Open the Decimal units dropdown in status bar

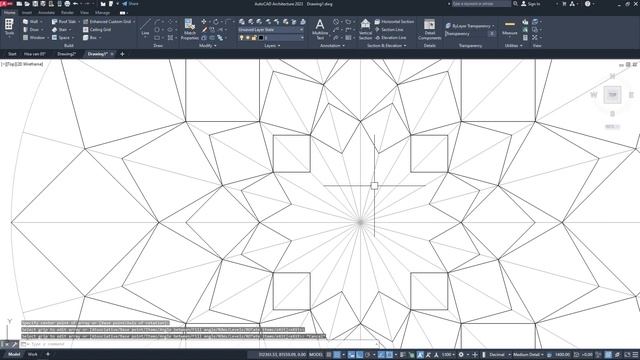pyautogui.click(x=500, y=355)
